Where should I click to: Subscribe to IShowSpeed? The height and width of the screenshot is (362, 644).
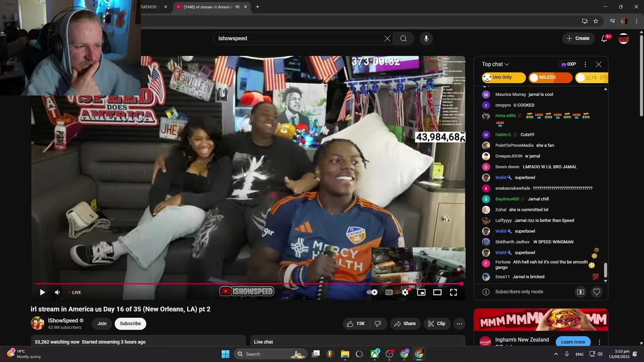[130, 324]
